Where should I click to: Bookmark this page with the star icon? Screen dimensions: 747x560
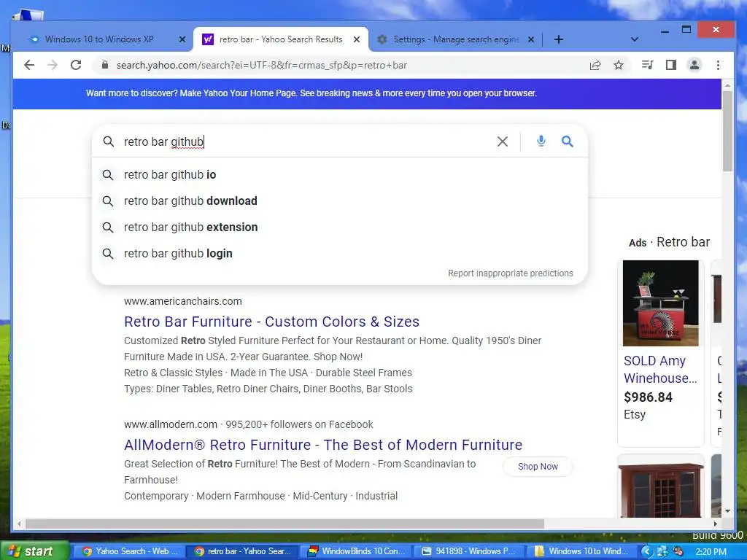pyautogui.click(x=619, y=65)
